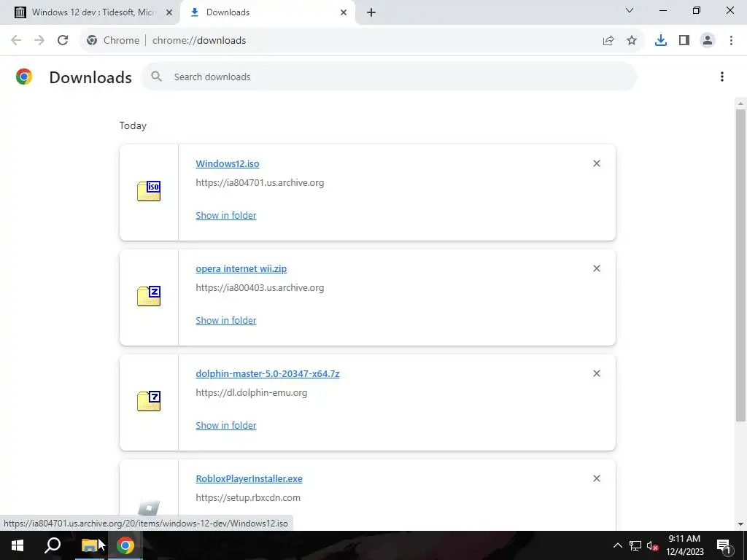Open opera internet wii.zip link

[241, 268]
